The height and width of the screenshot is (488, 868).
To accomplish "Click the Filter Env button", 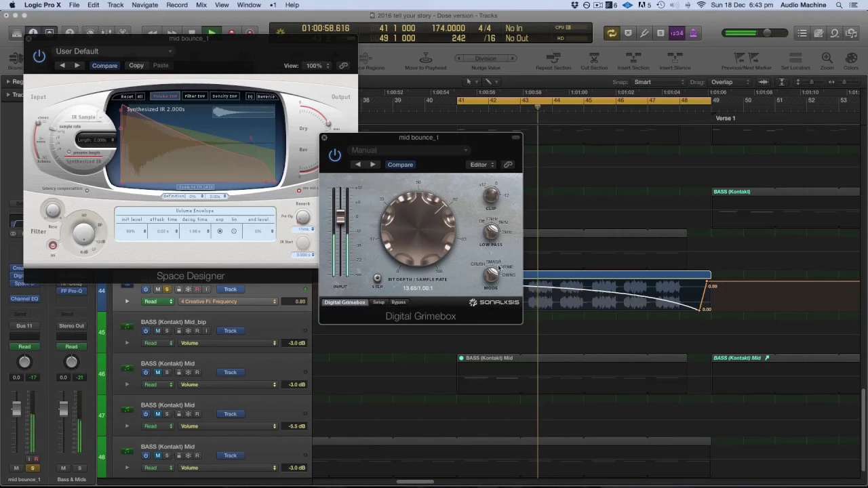I will (195, 96).
